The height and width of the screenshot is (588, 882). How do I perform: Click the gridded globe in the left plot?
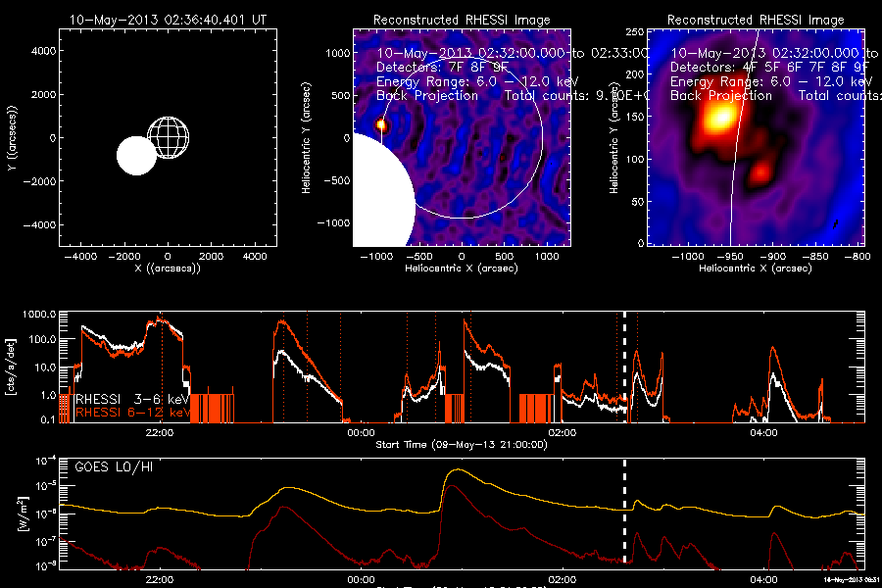point(169,137)
